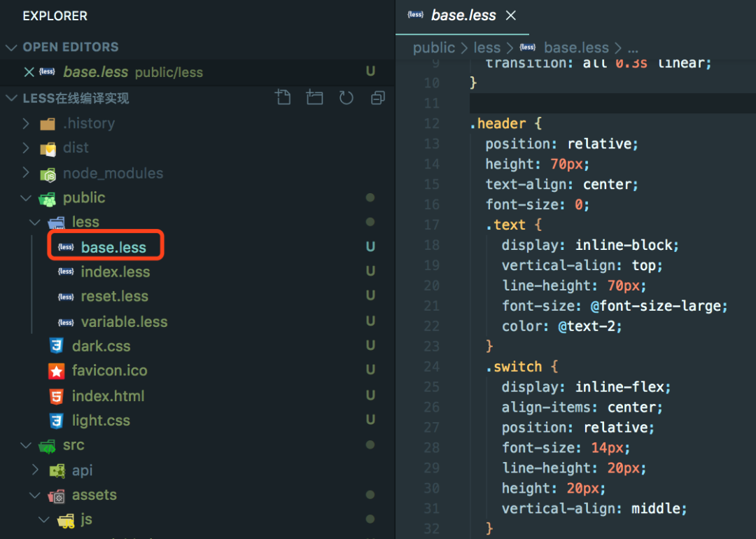Screen dimensions: 756x539
Task: Click base.less in the breadcrumb path
Action: pyautogui.click(x=576, y=48)
